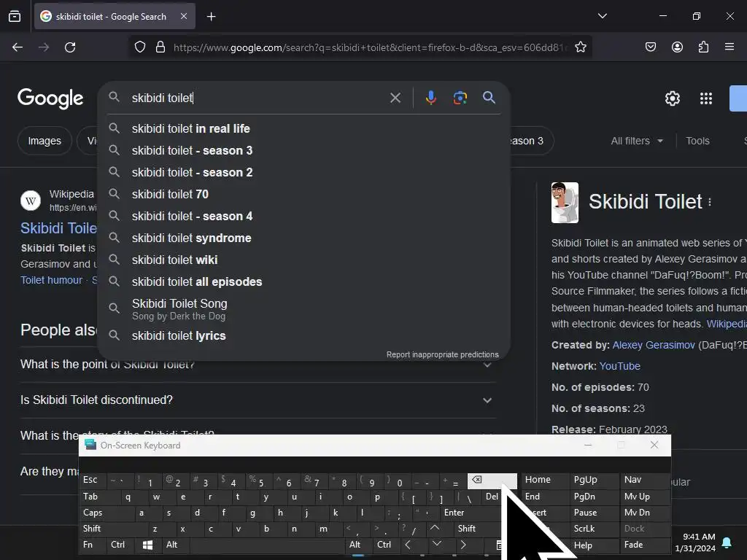Open taskbar clock showing 9:41 AM

click(695, 542)
